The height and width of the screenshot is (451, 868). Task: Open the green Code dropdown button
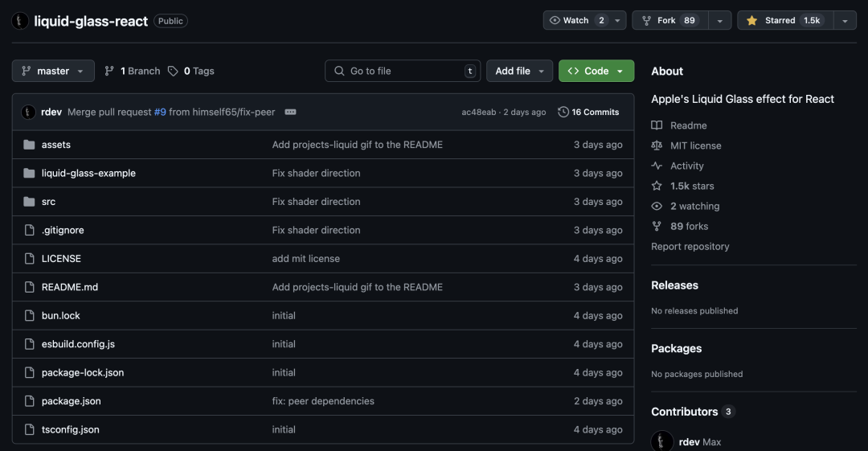(x=596, y=71)
